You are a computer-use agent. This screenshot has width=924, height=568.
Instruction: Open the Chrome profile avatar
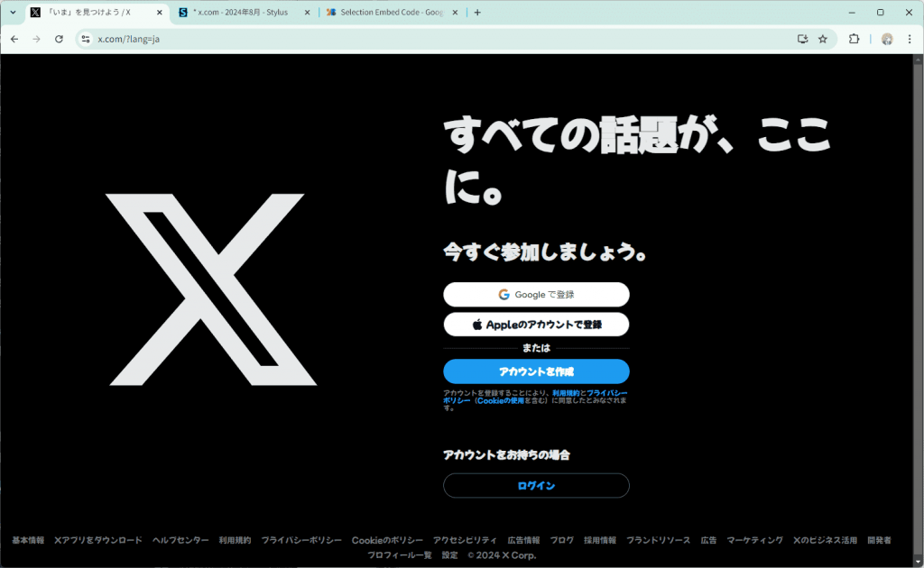(x=887, y=39)
